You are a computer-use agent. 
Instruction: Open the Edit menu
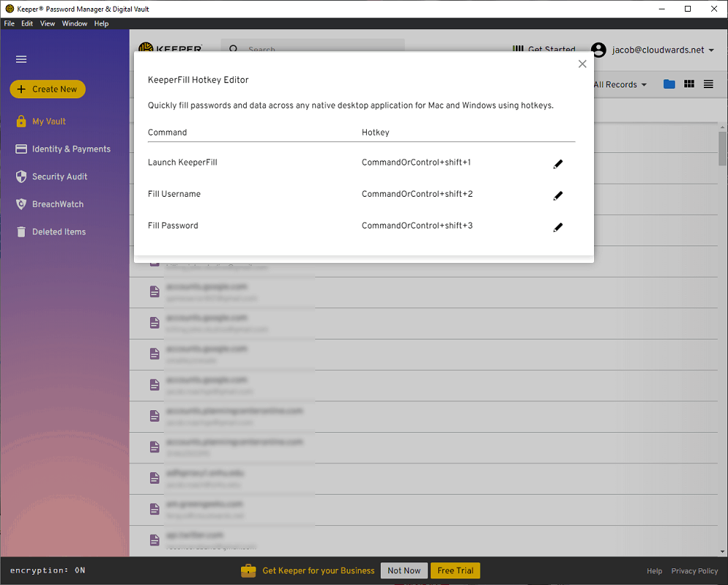27,24
